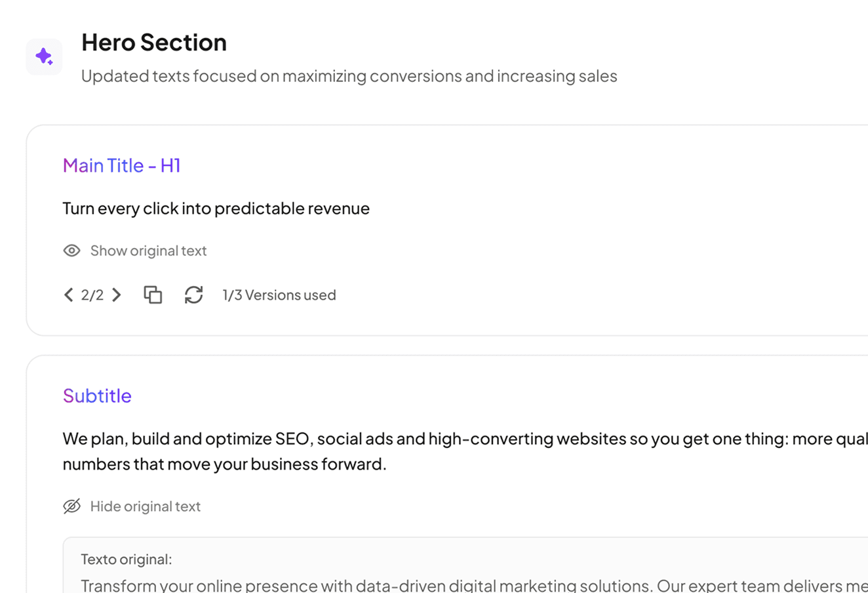Viewport: 868px width, 593px height.
Task: Click the copy icon under the main title
Action: tap(153, 295)
